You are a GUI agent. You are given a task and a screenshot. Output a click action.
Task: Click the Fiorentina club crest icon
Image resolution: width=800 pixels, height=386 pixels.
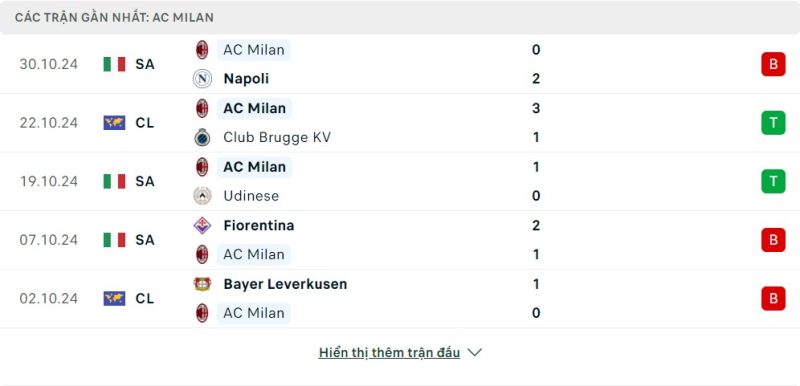click(x=202, y=225)
